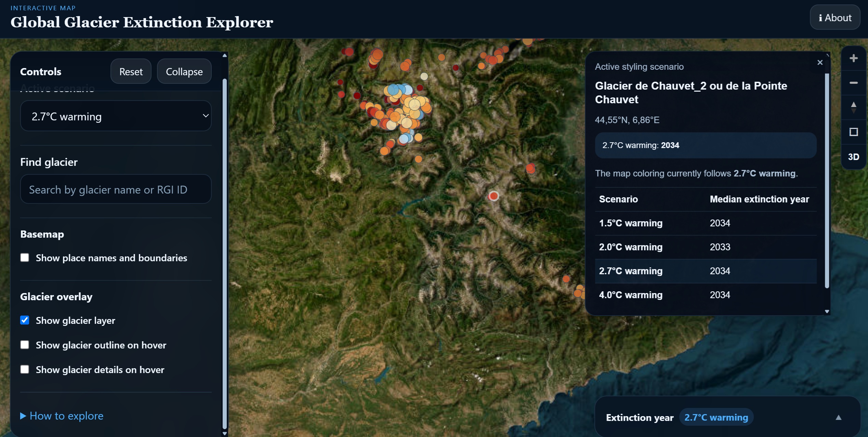This screenshot has height=437, width=868.
Task: Open the 2.7°C warming scenario dropdown
Action: 116,116
